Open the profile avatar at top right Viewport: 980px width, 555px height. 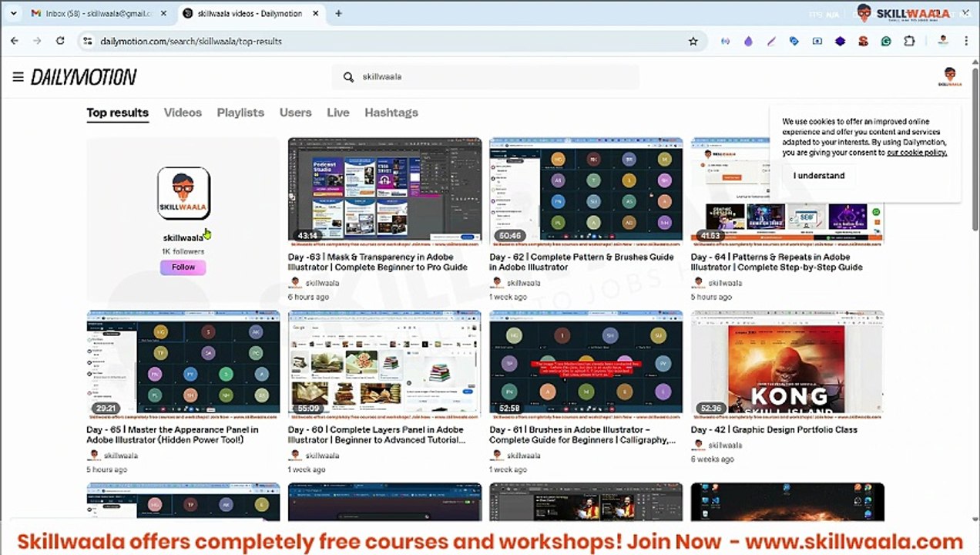click(x=950, y=76)
